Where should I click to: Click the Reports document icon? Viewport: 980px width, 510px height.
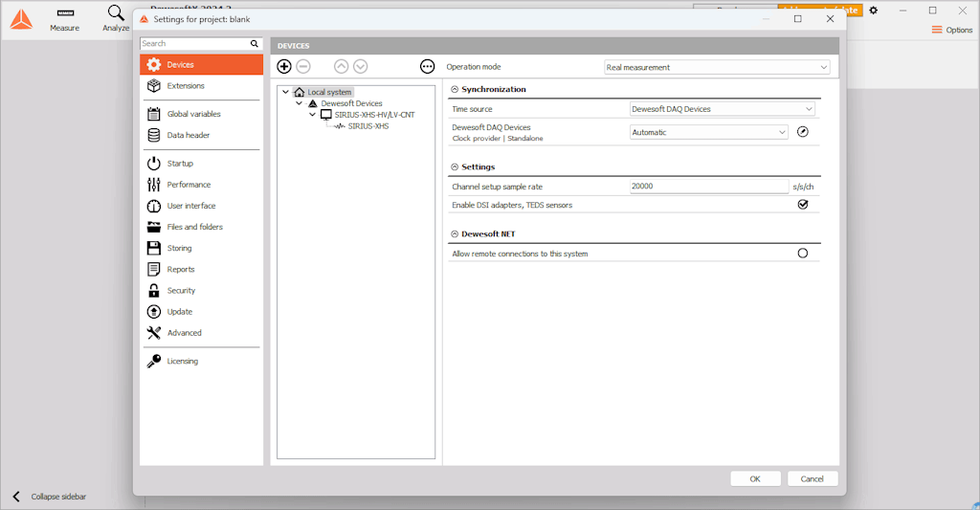click(x=154, y=270)
